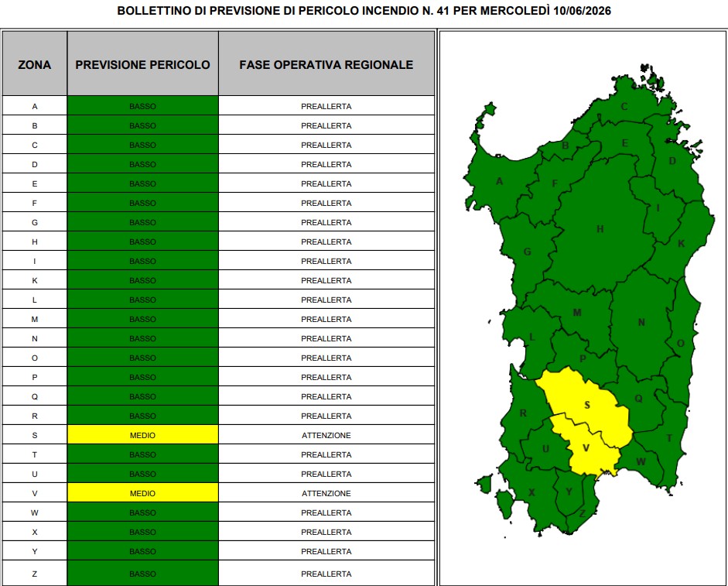
Task: Click PREALLERTA in the zone A row
Action: tap(326, 106)
